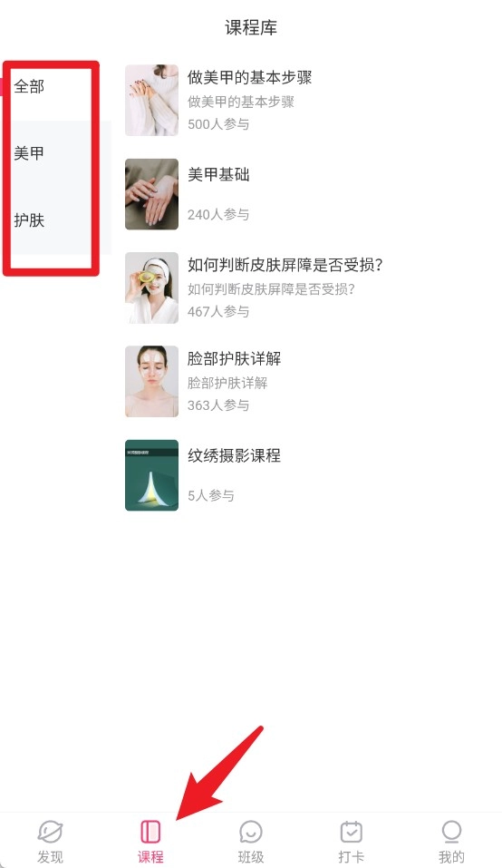This screenshot has height=868, width=502.
Task: Open the 做美甲的基本步骤 course thumbnail
Action: pos(151,100)
